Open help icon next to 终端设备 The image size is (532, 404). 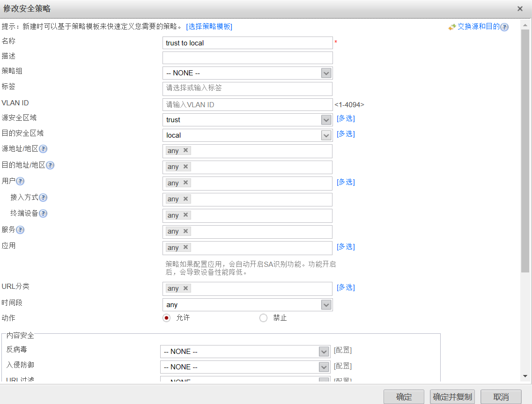[43, 213]
